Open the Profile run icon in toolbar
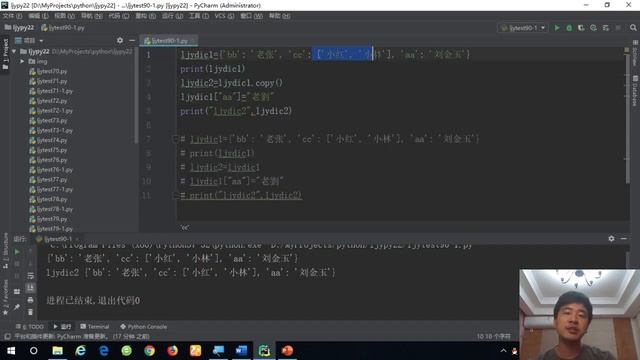 click(x=593, y=28)
